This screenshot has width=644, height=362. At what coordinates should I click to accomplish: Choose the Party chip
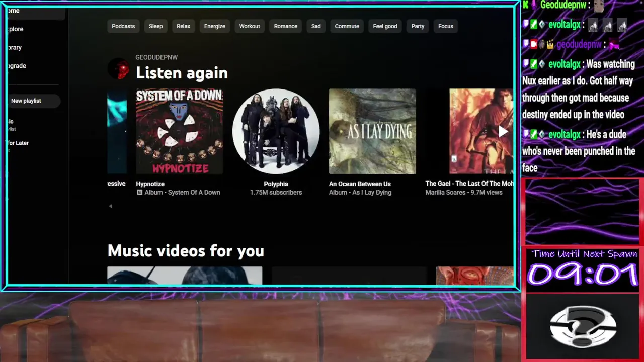[x=418, y=26]
